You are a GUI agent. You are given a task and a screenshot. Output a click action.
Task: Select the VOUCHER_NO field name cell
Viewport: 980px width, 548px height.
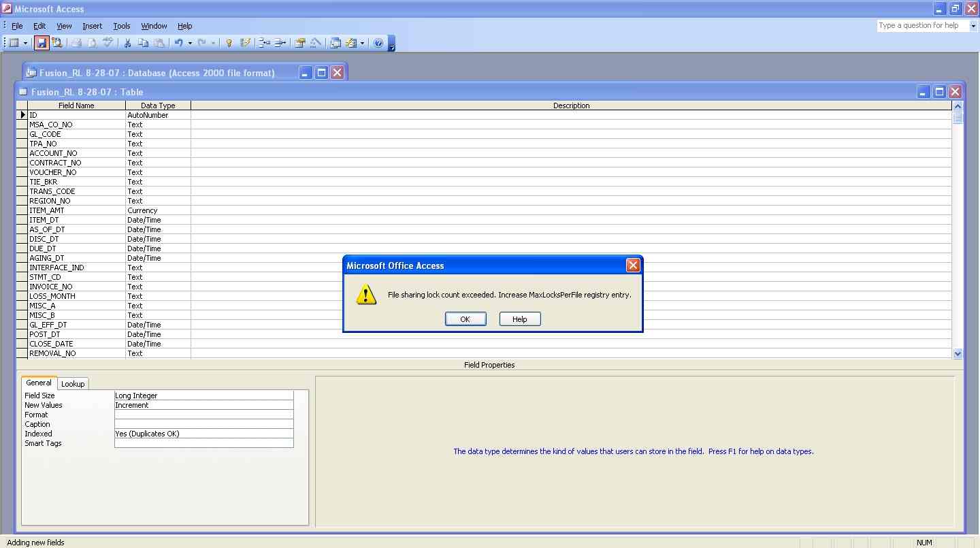click(76, 172)
